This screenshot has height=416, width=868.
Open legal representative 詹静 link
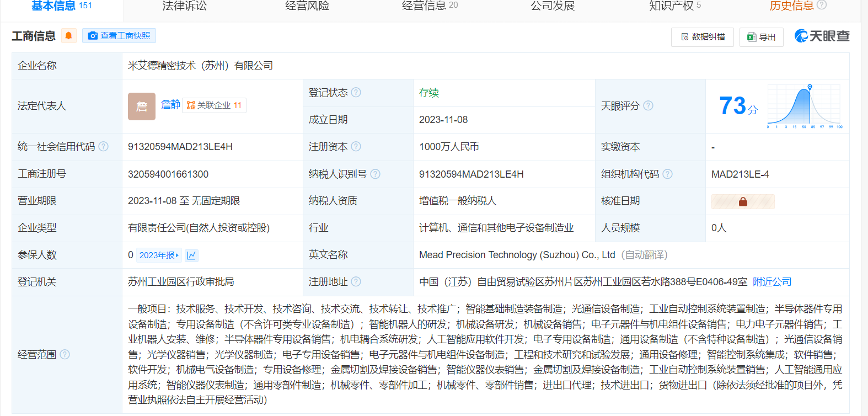pyautogui.click(x=170, y=105)
